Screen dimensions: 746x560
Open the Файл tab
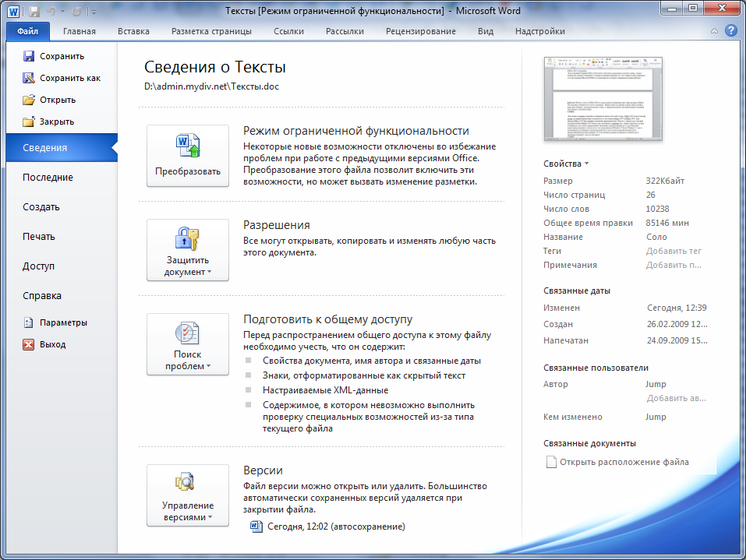pos(28,31)
